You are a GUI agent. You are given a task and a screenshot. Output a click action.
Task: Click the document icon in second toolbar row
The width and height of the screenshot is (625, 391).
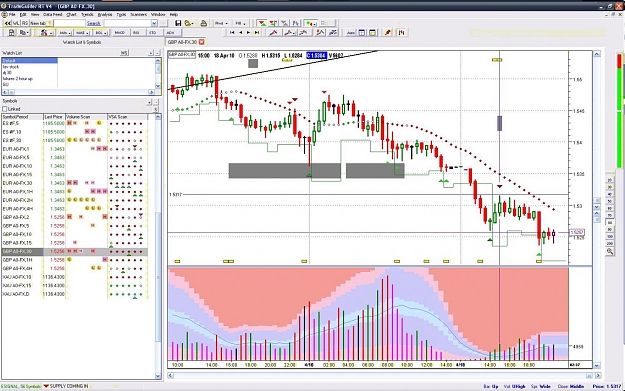point(11,33)
